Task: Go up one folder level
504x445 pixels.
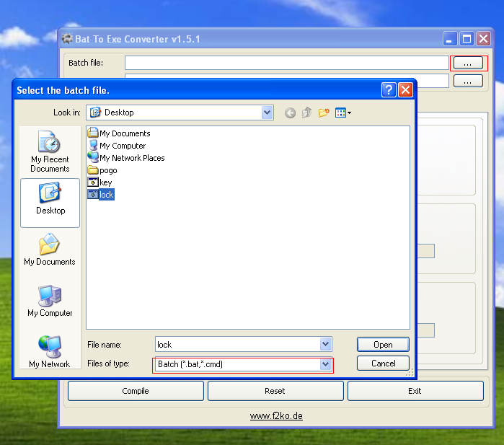Action: [x=306, y=113]
